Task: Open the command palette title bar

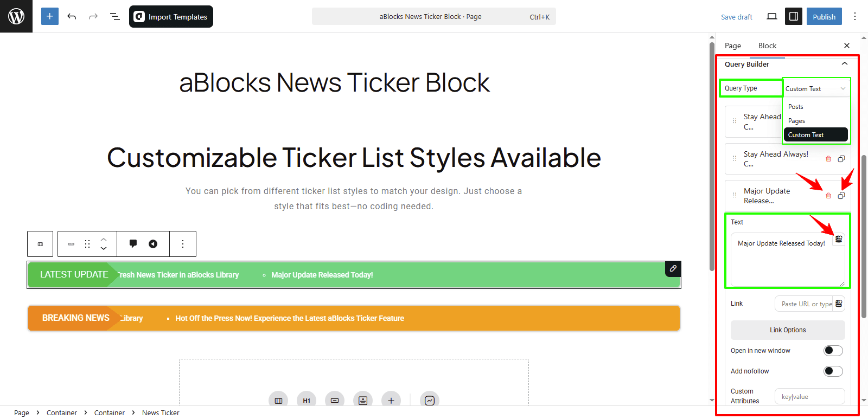Action: point(434,16)
